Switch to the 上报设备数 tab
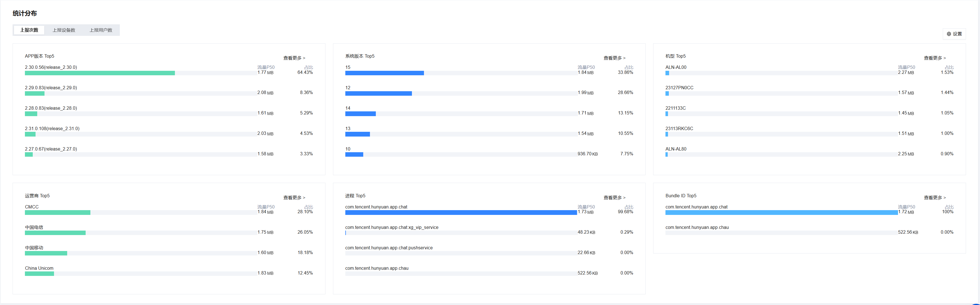 tap(64, 30)
